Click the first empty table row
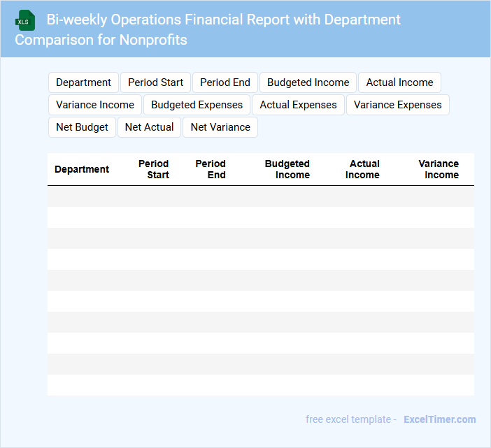This screenshot has width=491, height=448. point(260,196)
